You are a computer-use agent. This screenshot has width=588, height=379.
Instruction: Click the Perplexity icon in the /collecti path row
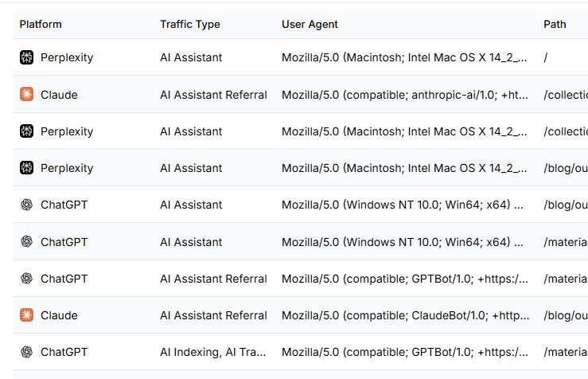coord(26,131)
